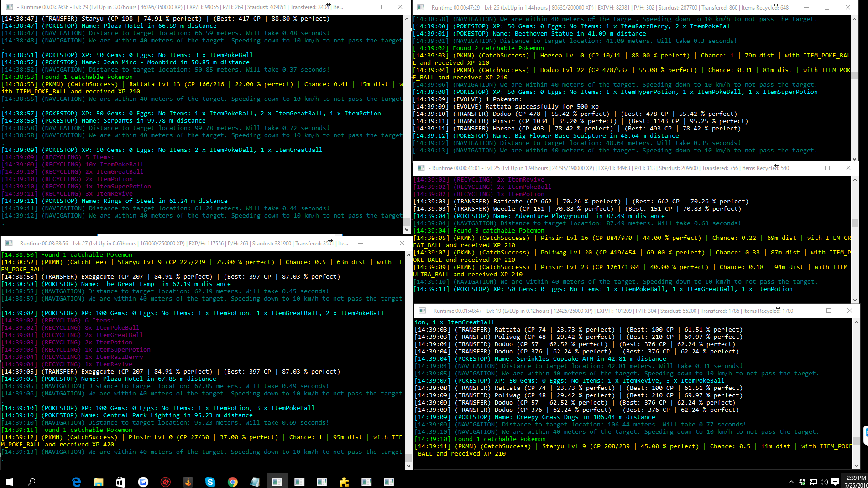Open the yellow puzzle piece taskbar app
The image size is (868, 488).
344,482
